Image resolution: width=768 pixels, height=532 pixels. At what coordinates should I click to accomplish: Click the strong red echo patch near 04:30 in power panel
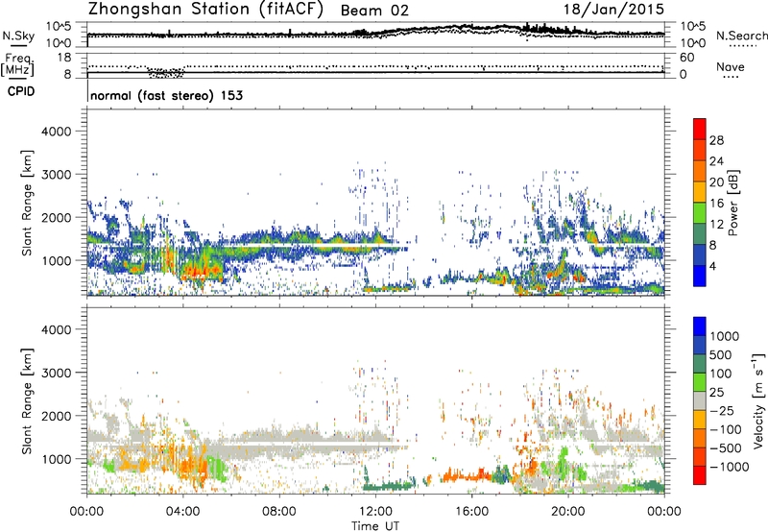click(x=200, y=271)
